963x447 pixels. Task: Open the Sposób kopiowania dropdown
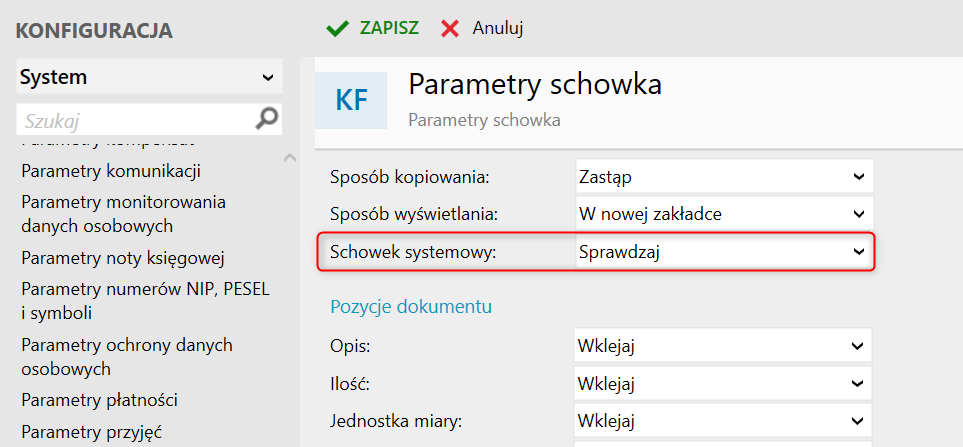pyautogui.click(x=724, y=177)
